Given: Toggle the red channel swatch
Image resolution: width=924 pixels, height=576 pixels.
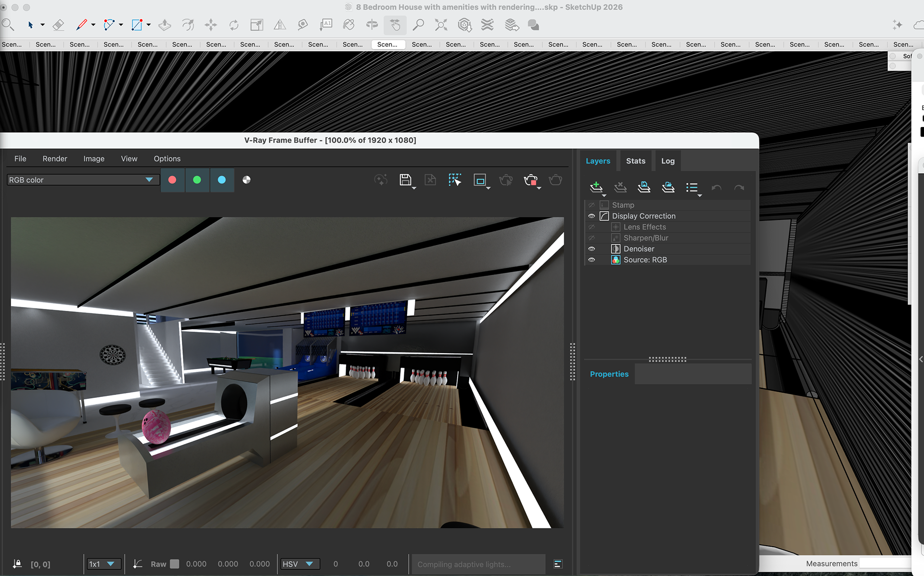Looking at the screenshot, I should (x=172, y=180).
